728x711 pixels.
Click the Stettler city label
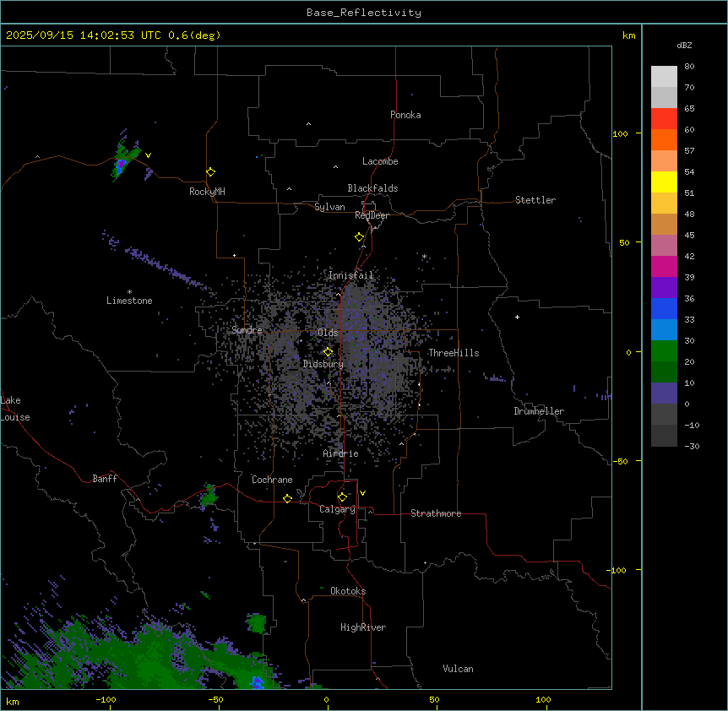click(535, 200)
